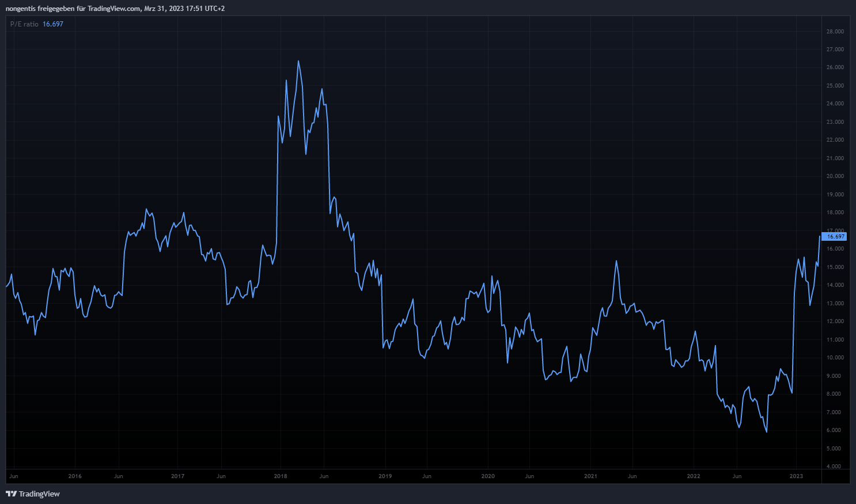This screenshot has width=856, height=504.
Task: Click the 2020 label on the time axis
Action: [488, 476]
